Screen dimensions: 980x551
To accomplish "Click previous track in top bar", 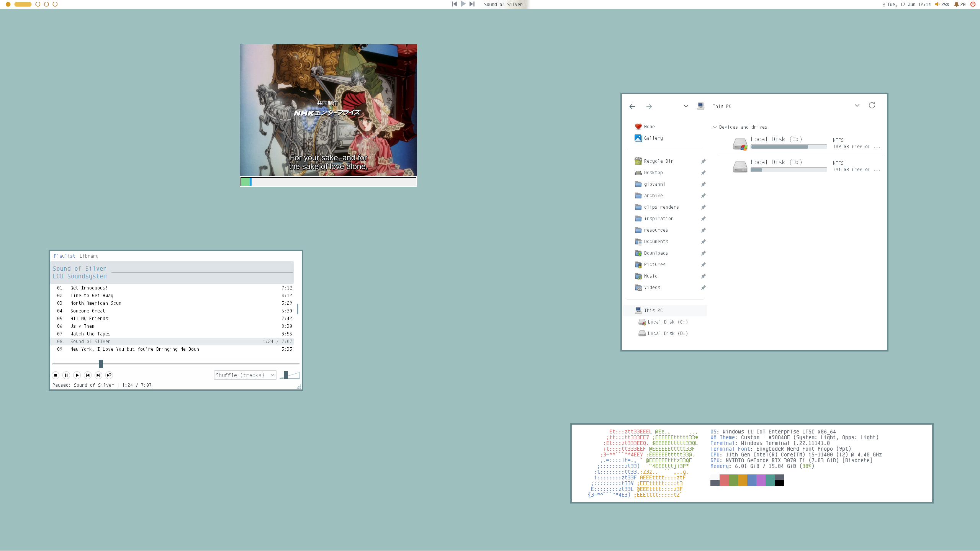I will click(x=454, y=4).
